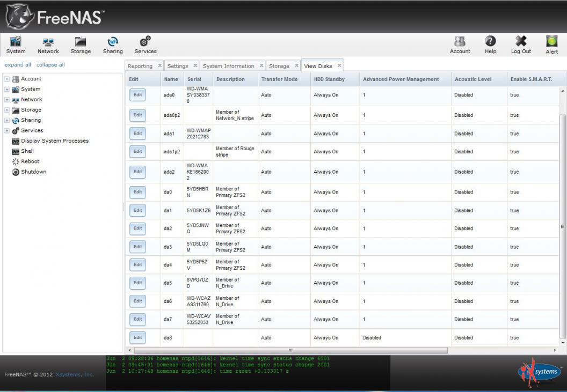Click the Help question mark icon
This screenshot has height=392, width=567.
(x=490, y=45)
